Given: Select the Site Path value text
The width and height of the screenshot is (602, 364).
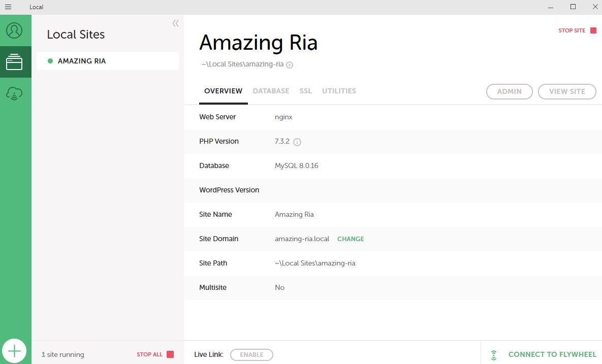Looking at the screenshot, I should [315, 263].
